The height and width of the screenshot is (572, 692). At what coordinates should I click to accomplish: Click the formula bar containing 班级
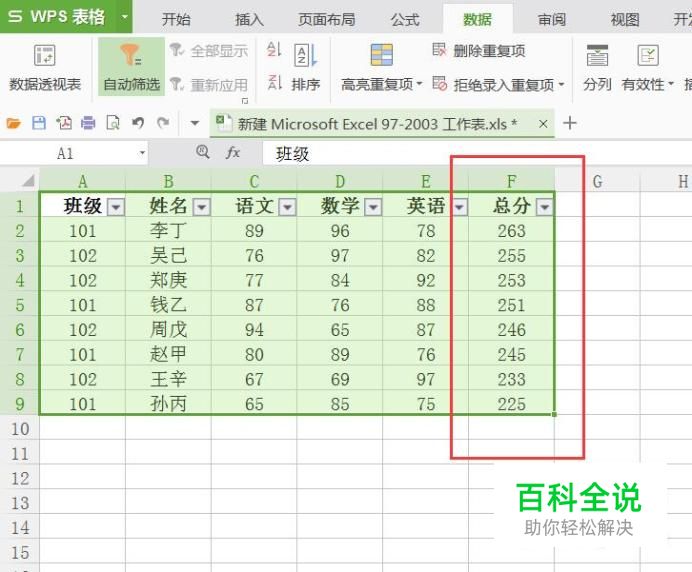click(x=477, y=154)
